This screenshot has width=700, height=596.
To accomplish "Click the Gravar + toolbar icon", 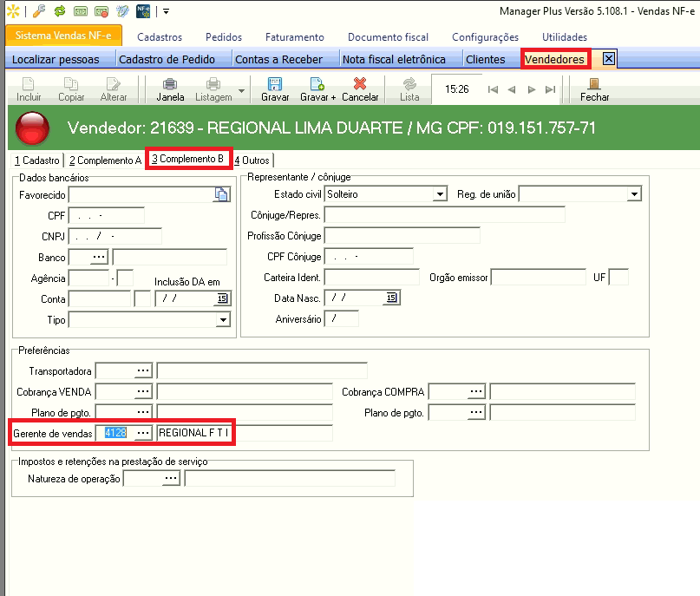I will pos(317,85).
